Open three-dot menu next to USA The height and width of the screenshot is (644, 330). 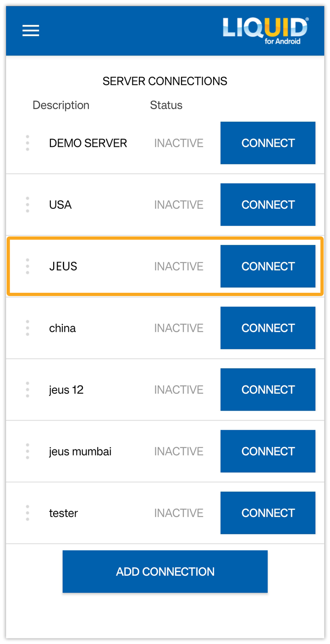[x=27, y=205]
